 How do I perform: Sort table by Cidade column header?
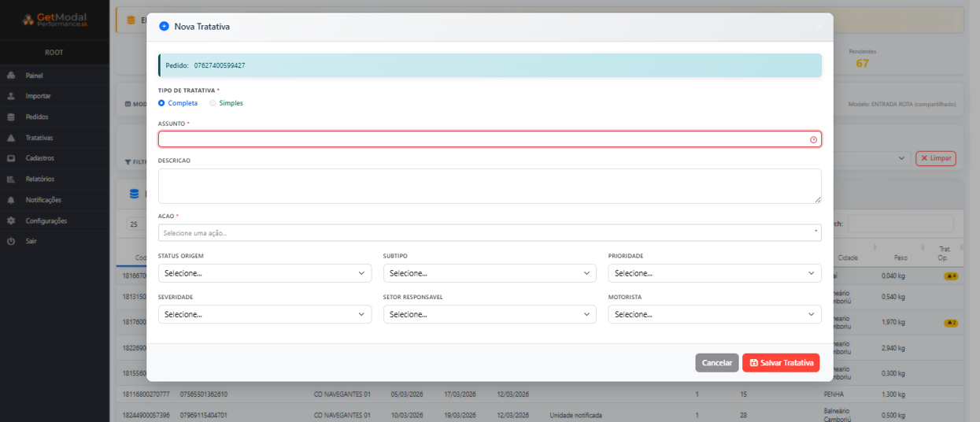848,257
